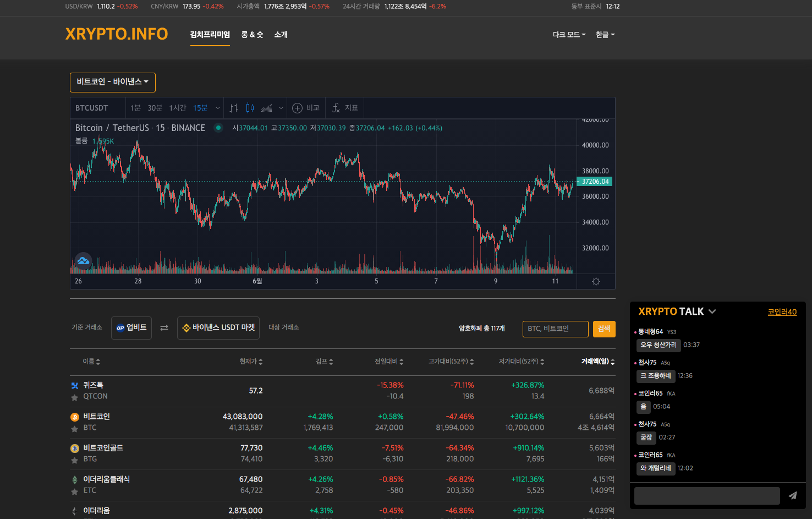
Task: Select the candlestick chart style icon
Action: tap(250, 108)
